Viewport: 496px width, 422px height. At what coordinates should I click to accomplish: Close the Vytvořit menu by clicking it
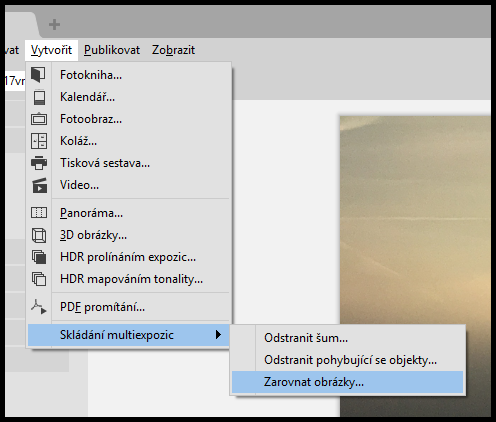tap(51, 50)
